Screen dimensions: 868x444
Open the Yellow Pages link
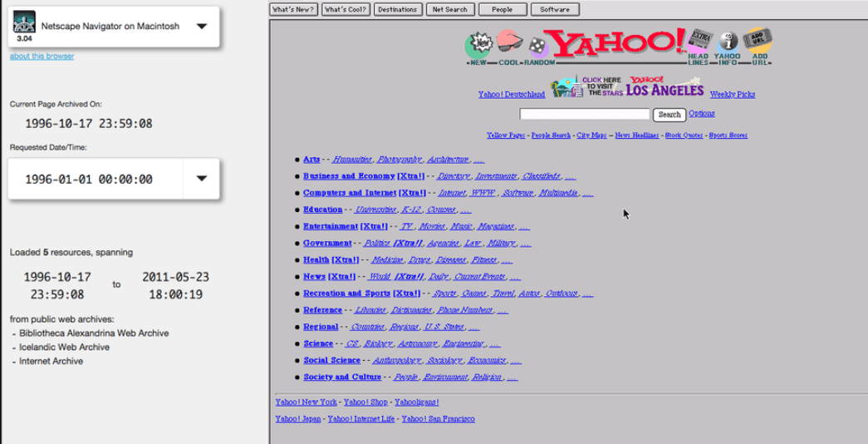coord(506,136)
